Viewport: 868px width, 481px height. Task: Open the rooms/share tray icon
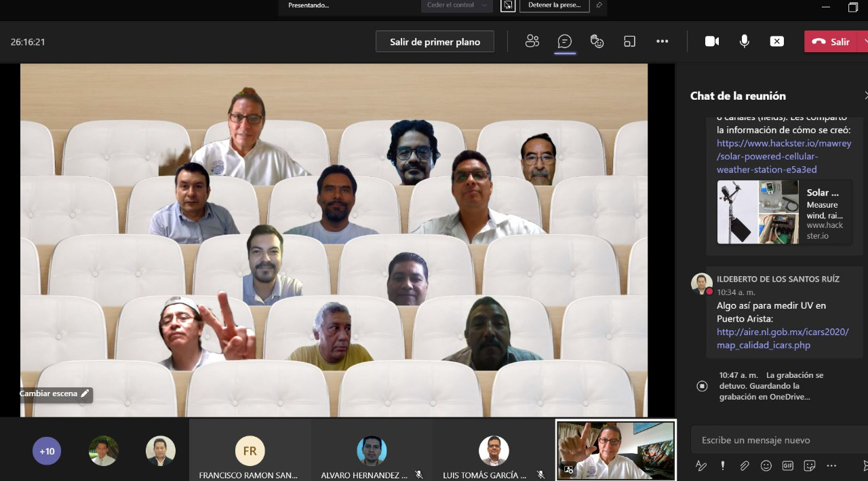629,41
